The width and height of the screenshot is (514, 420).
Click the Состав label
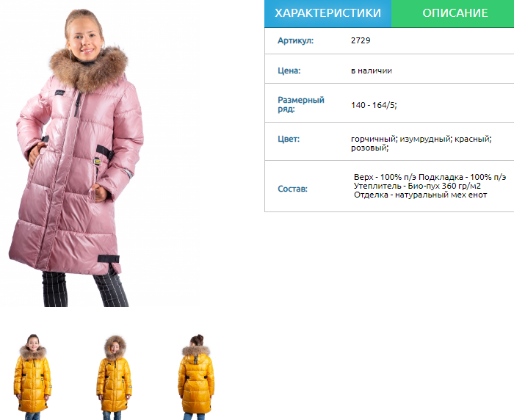[x=292, y=189]
